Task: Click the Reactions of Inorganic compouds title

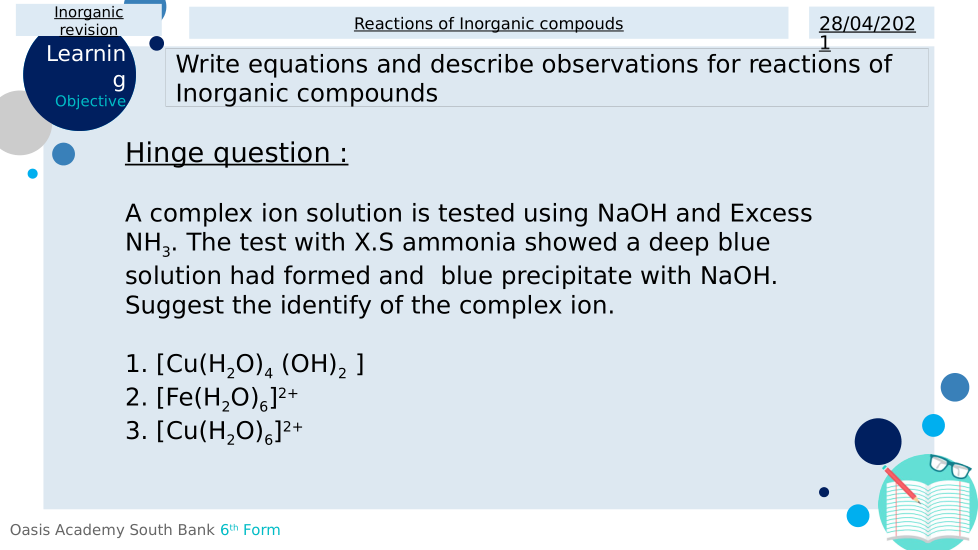Action: coord(488,24)
